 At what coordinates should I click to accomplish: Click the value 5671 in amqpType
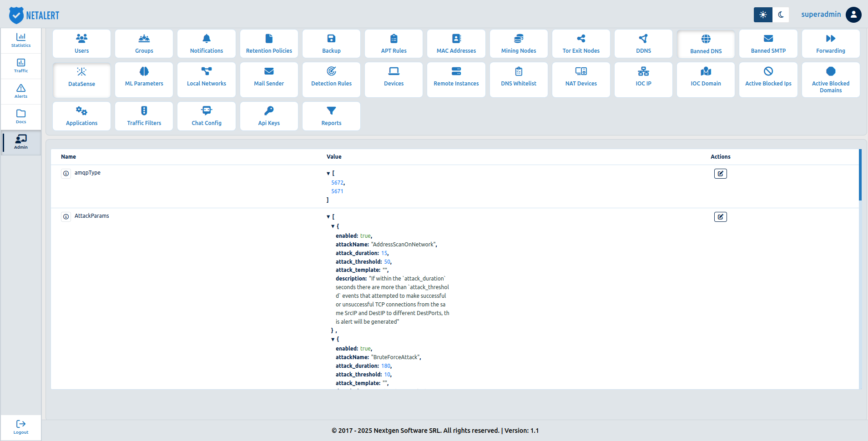click(x=337, y=191)
